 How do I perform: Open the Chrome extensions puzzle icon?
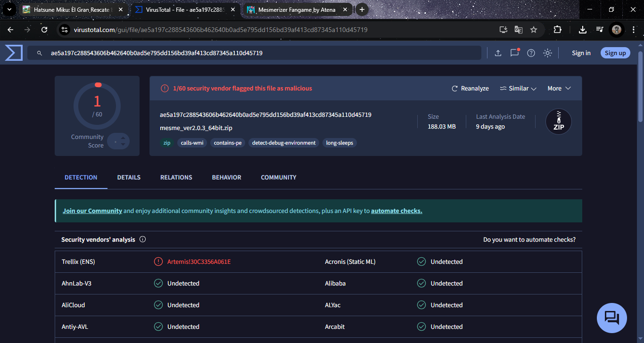557,30
